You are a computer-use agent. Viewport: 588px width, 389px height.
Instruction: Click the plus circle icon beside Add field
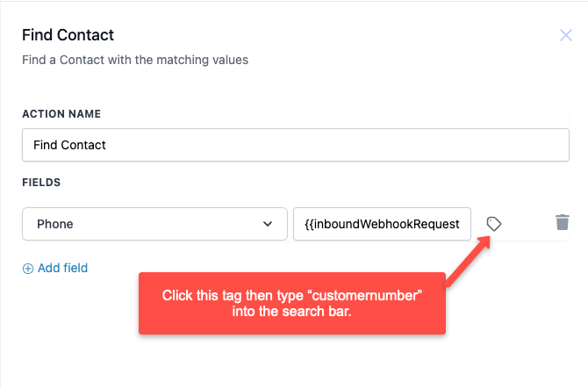click(28, 269)
